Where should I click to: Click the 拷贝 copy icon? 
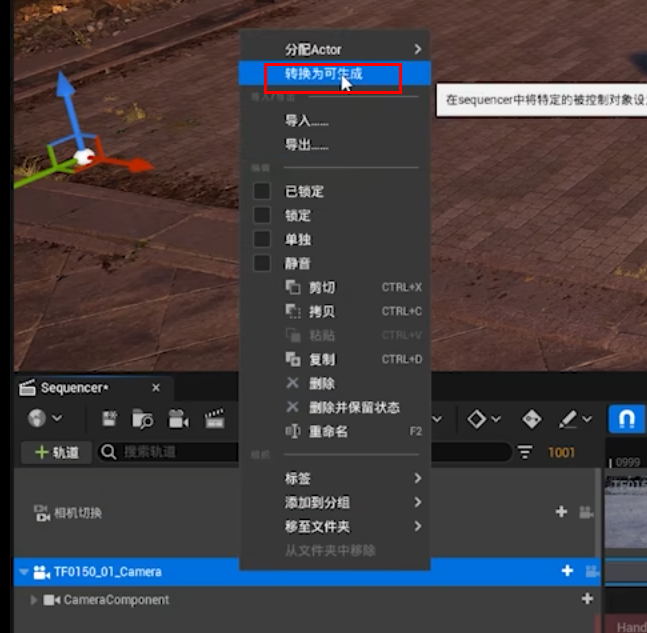[293, 311]
